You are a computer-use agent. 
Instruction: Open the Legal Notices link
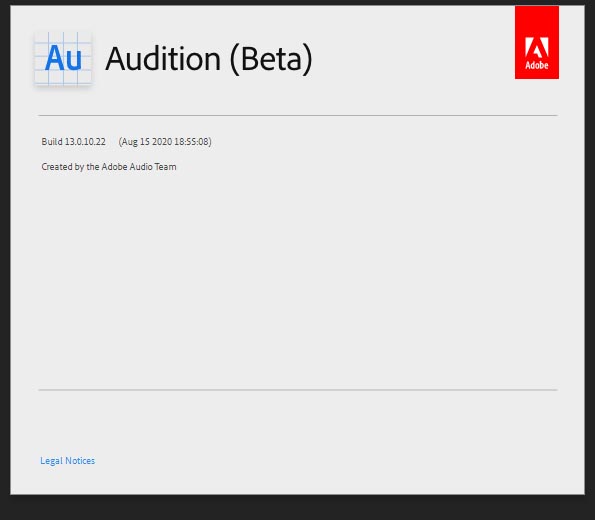[x=68, y=461]
